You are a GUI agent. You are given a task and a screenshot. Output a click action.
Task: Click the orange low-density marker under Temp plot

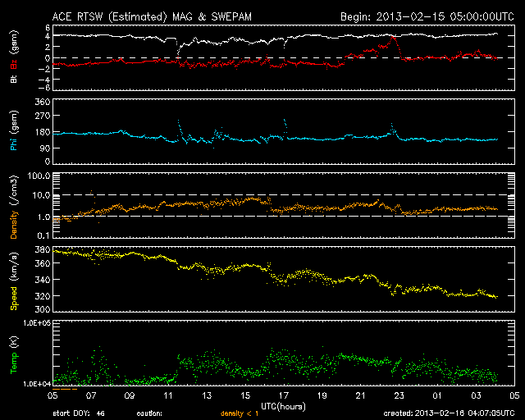tap(65, 389)
